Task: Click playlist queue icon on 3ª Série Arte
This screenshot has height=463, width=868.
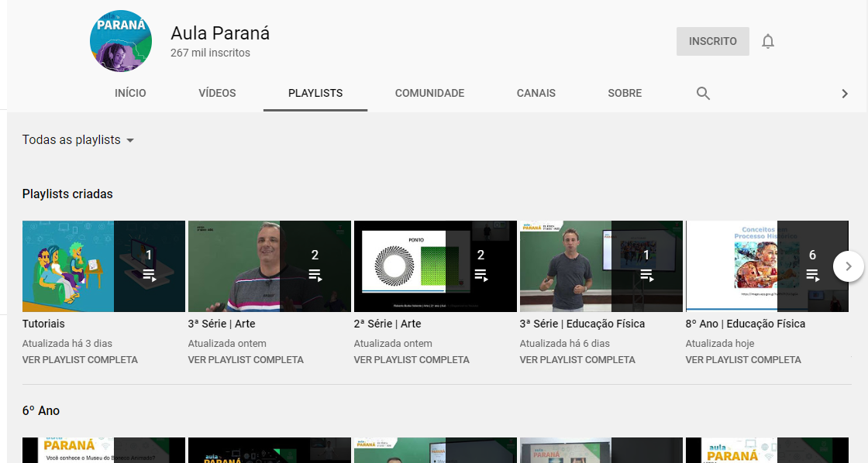Action: click(315, 275)
